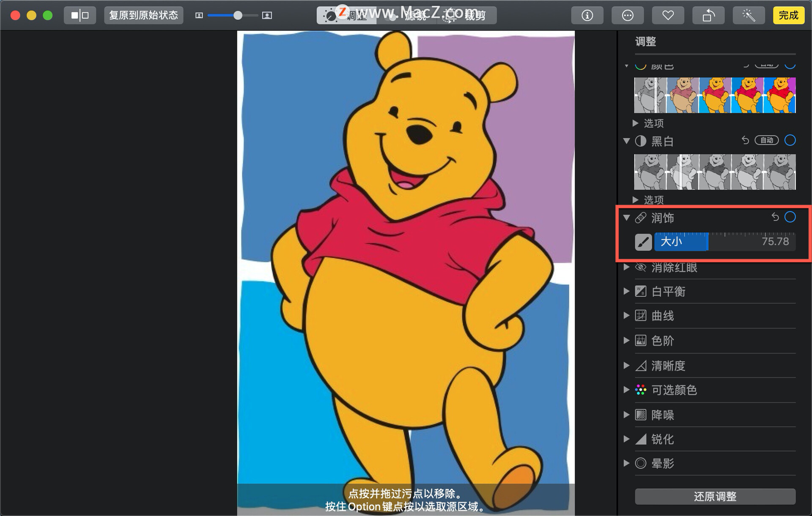This screenshot has width=812, height=516.
Task: Open the more options ellipsis menu
Action: pos(628,16)
